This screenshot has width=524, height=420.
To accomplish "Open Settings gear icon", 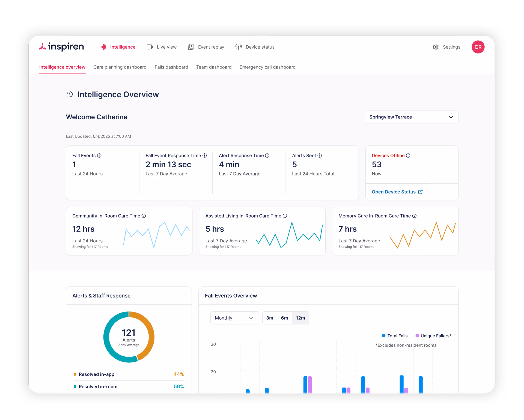I will pyautogui.click(x=436, y=47).
